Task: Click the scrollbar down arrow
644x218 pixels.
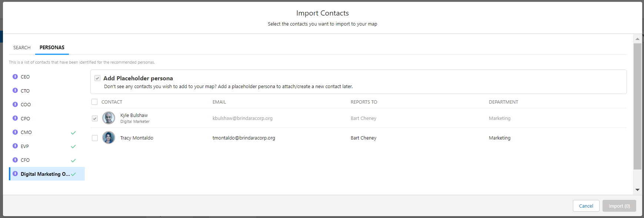Action: point(637,190)
